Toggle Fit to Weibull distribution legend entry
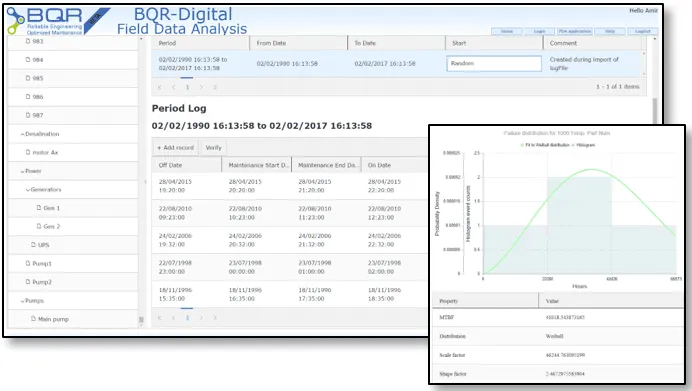Screen dimensions: 692x391 tap(545, 145)
